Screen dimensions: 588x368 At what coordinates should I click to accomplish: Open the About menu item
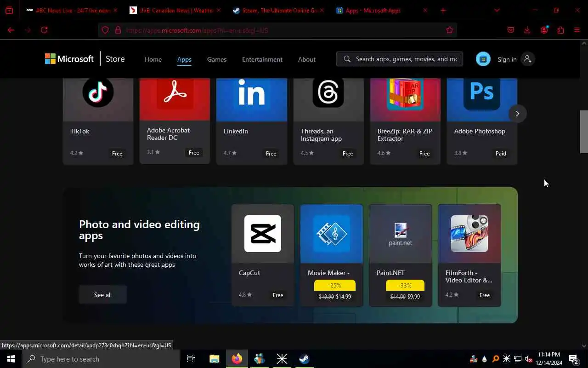pos(307,59)
